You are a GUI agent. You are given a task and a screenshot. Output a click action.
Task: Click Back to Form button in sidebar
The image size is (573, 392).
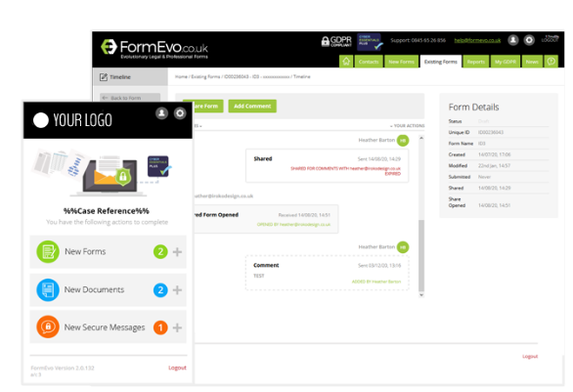(130, 97)
